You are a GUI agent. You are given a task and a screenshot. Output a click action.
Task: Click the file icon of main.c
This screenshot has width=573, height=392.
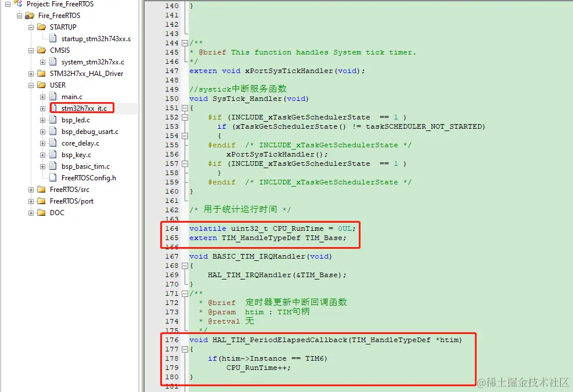(x=53, y=96)
